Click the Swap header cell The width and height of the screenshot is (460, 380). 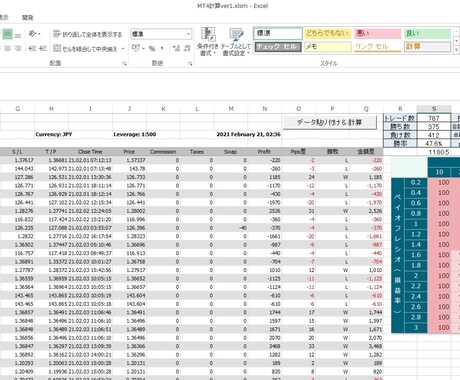click(x=231, y=152)
